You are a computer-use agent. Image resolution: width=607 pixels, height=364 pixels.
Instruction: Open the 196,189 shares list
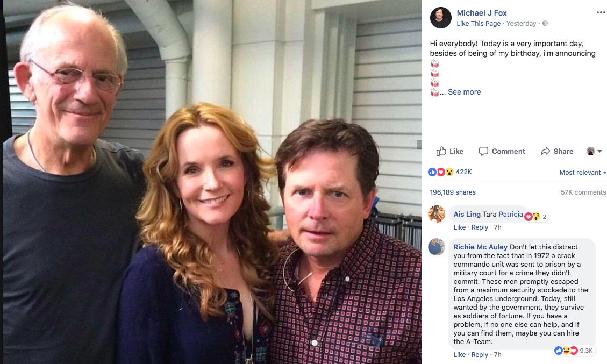tap(453, 192)
